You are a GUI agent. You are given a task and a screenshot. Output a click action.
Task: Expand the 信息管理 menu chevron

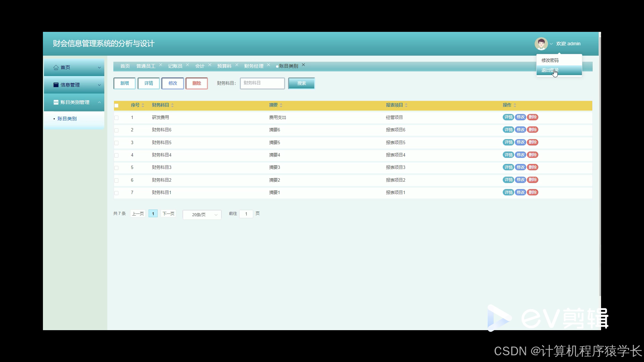[99, 85]
